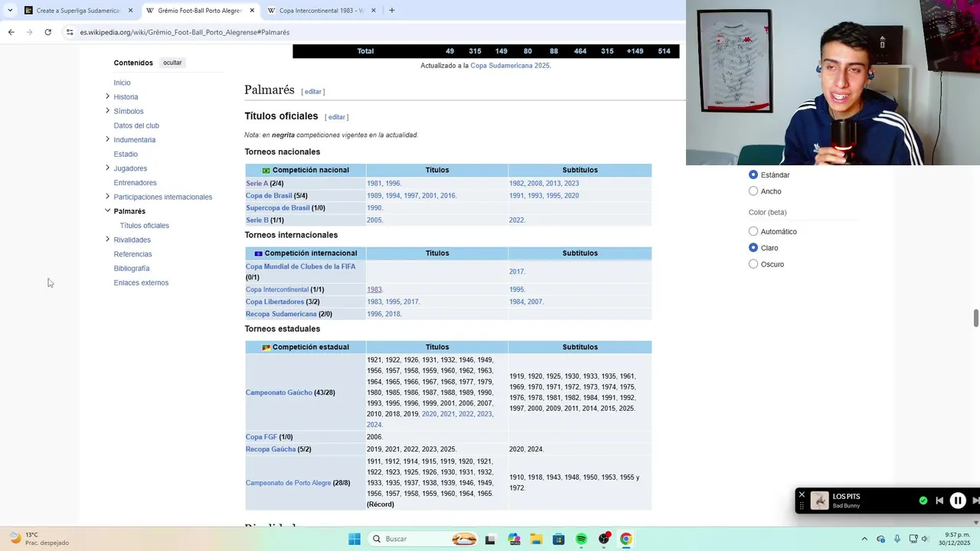The width and height of the screenshot is (980, 551).
Task: Collapse the Palmarés section in contents
Action: point(107,210)
